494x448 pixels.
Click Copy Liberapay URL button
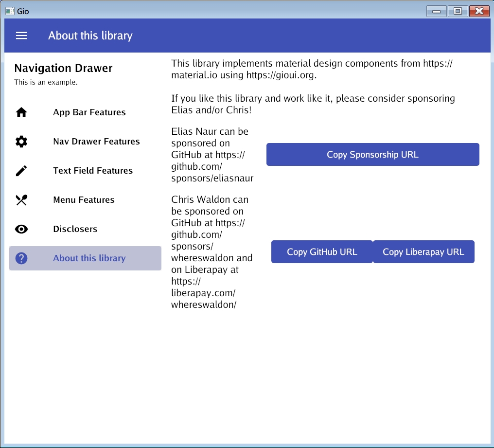click(423, 252)
